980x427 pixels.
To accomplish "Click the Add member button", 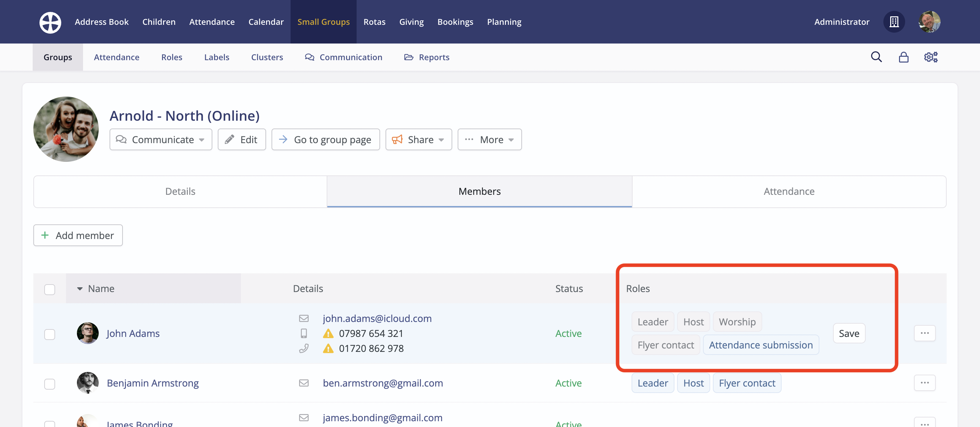I will click(78, 235).
